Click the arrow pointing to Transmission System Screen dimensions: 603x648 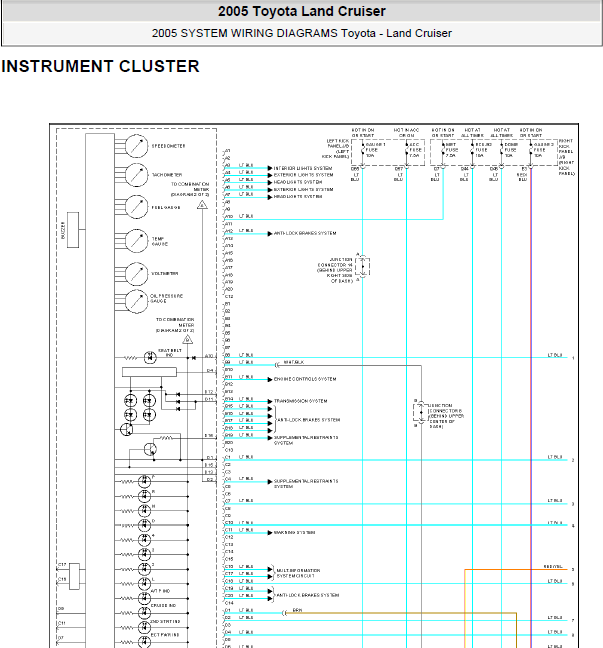click(x=270, y=401)
